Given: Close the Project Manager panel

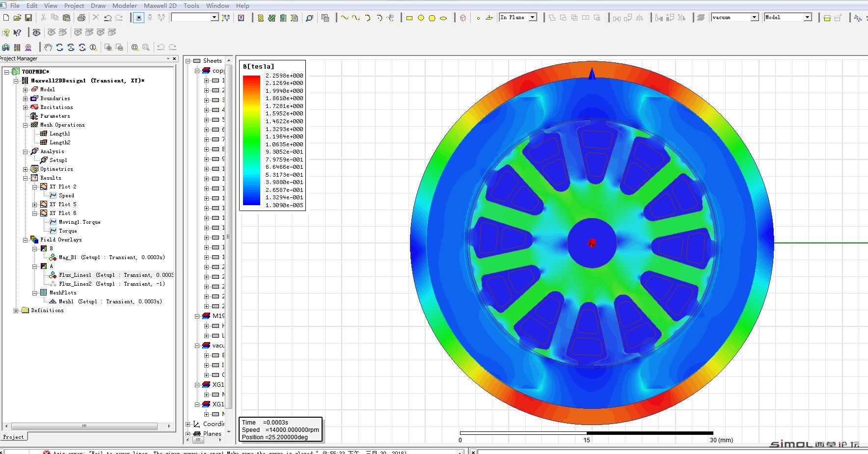Looking at the screenshot, I should (x=174, y=58).
